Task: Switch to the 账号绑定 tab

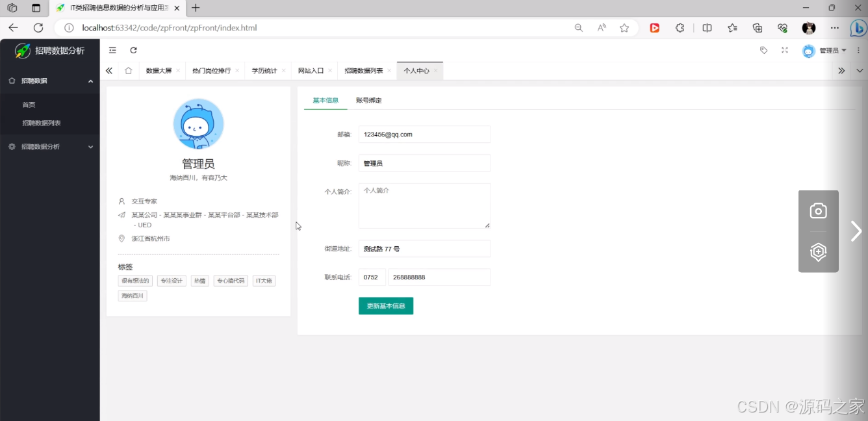Action: [x=368, y=101]
